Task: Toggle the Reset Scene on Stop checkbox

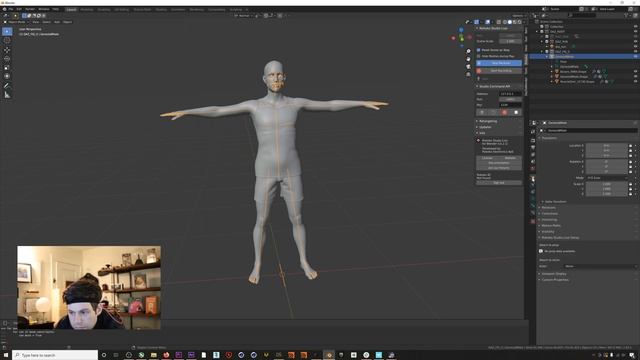Action: (478, 50)
